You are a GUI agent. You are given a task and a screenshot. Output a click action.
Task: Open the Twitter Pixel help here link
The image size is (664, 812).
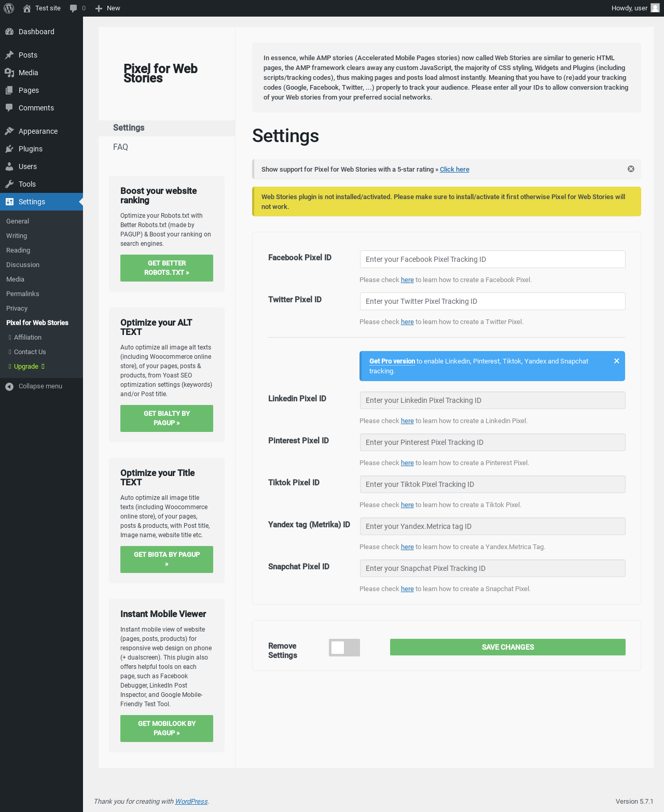click(407, 322)
